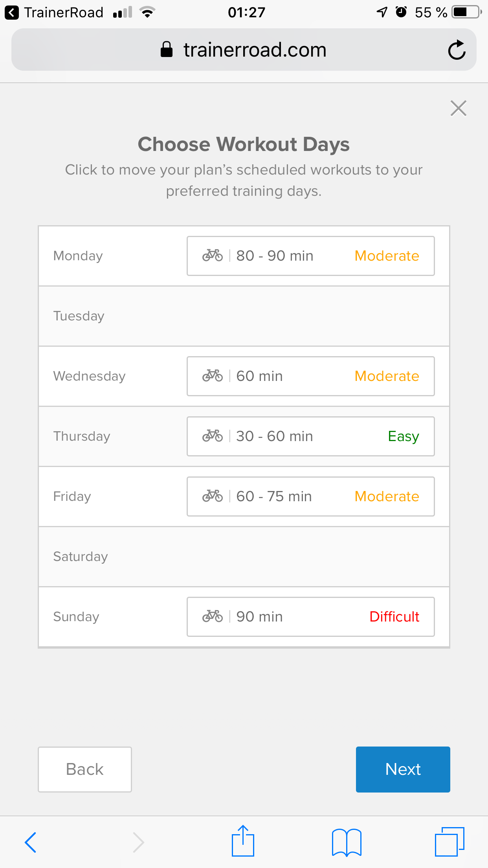Tap the bike icon in Monday's workout
Screen dimensions: 488x868
(213, 256)
